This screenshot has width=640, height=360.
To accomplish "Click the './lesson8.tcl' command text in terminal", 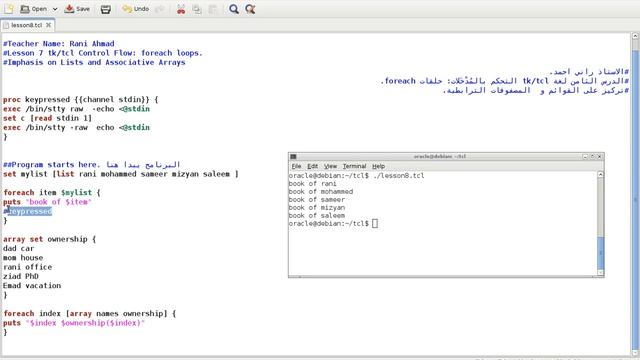I will [x=398, y=176].
